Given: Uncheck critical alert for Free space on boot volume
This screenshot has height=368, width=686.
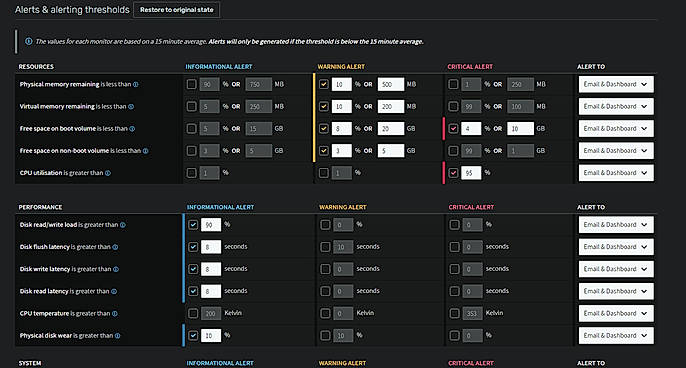Looking at the screenshot, I should click(x=453, y=129).
